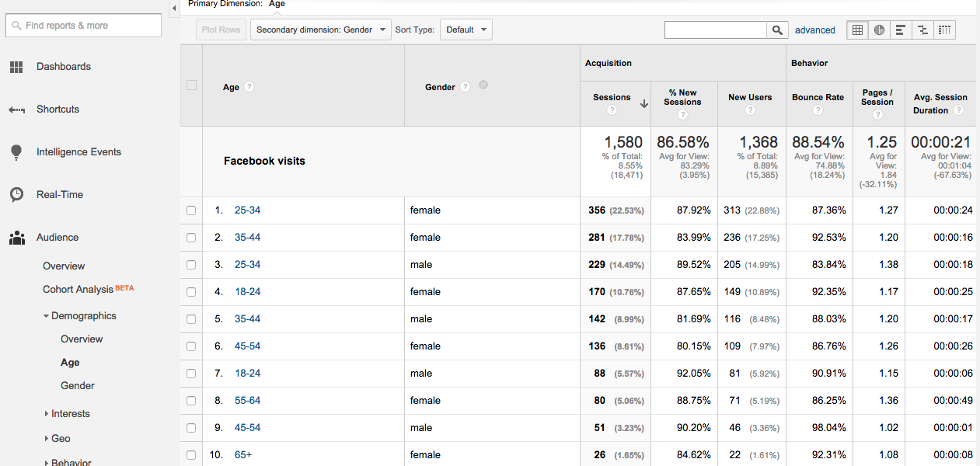The width and height of the screenshot is (980, 466).
Task: Collapse the left sidebar with the arrow
Action: 174,8
